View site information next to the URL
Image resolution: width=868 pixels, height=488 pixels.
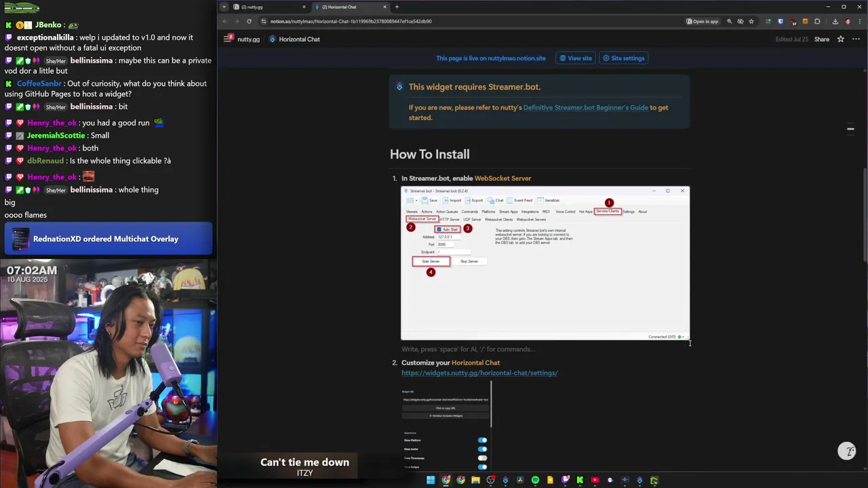[264, 21]
